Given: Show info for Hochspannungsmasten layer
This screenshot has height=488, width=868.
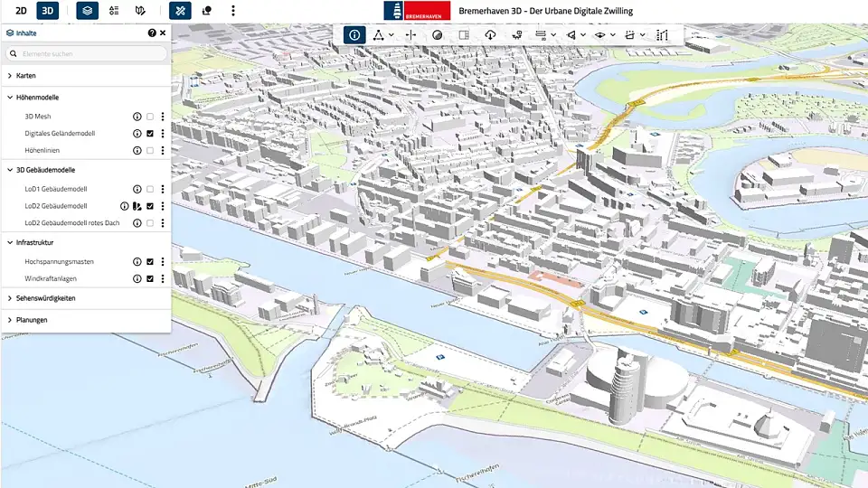Looking at the screenshot, I should point(137,262).
